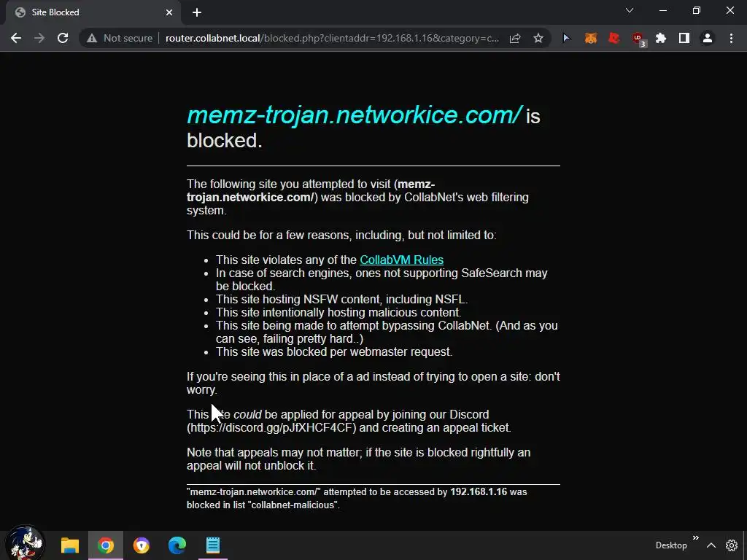Show hidden system tray icons
747x560 pixels.
pos(711,545)
